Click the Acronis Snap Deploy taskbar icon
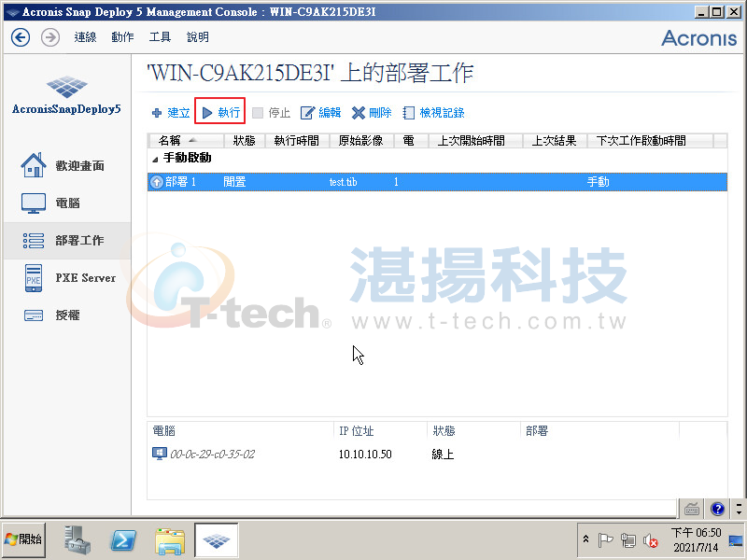Screen dimensions: 747x560 [217, 540]
